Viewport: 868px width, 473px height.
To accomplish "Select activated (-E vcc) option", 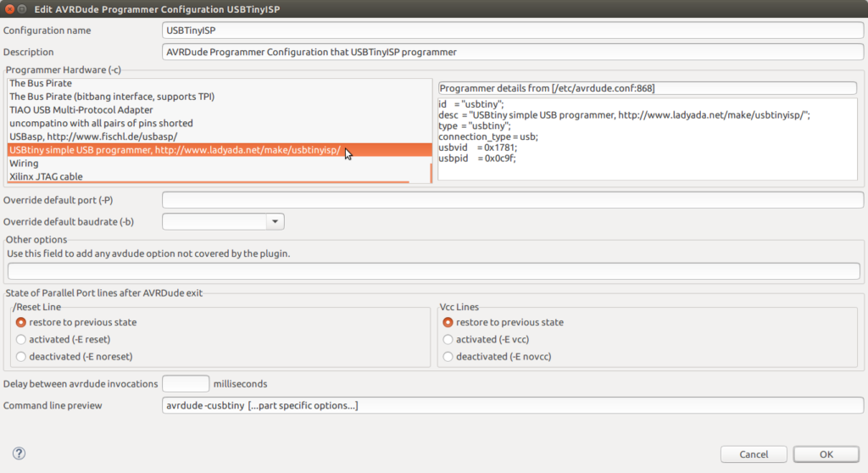I will point(448,340).
